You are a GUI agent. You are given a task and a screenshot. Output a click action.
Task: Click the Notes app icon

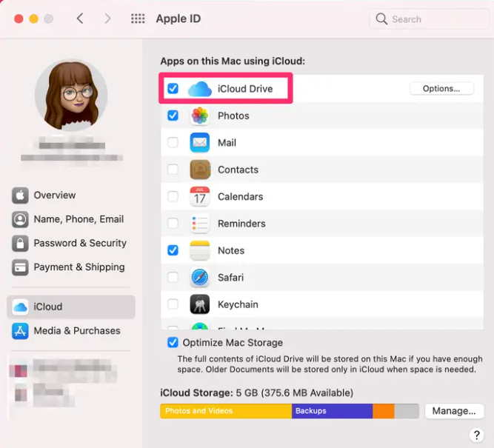[200, 250]
